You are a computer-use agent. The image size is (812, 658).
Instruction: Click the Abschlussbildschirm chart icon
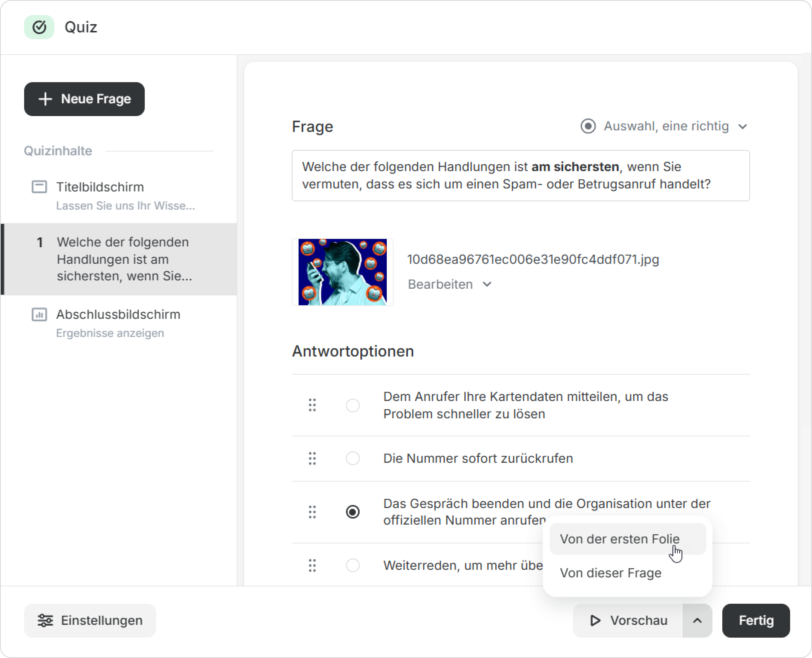(39, 314)
